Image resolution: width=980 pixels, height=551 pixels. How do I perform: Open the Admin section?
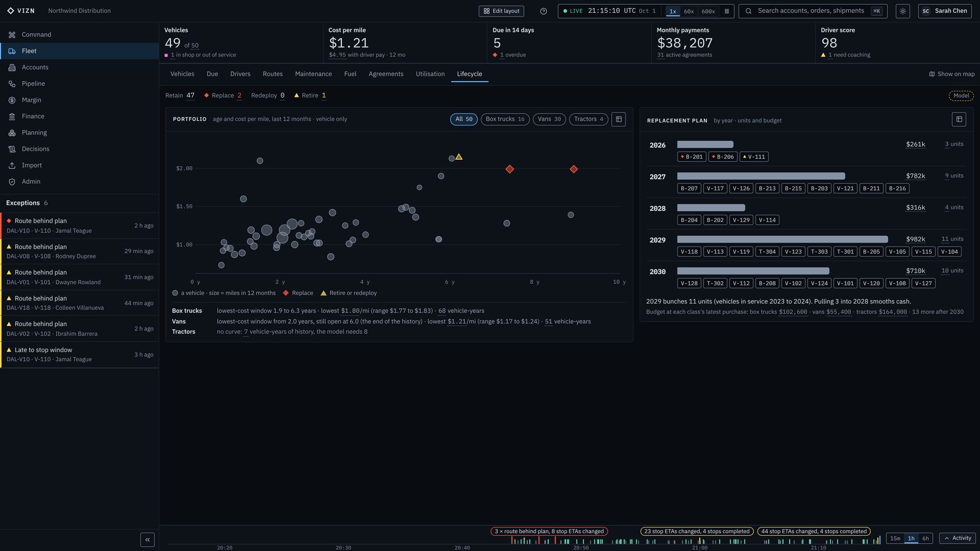[79, 182]
